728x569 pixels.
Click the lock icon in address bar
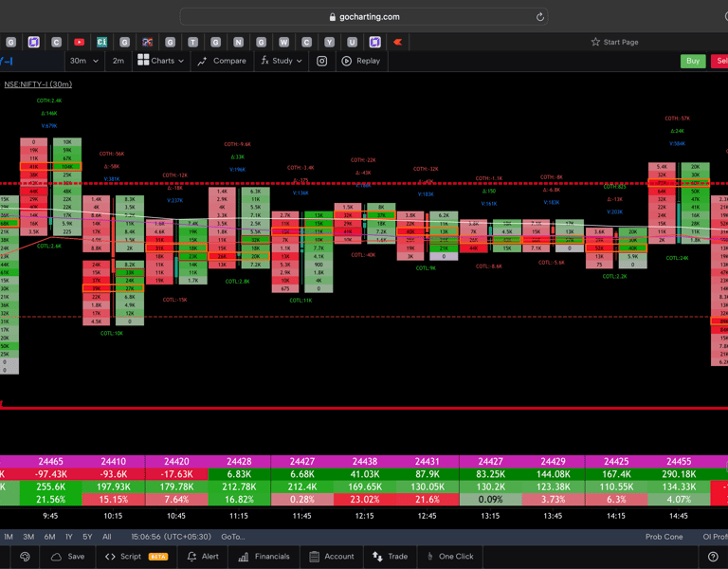332,17
